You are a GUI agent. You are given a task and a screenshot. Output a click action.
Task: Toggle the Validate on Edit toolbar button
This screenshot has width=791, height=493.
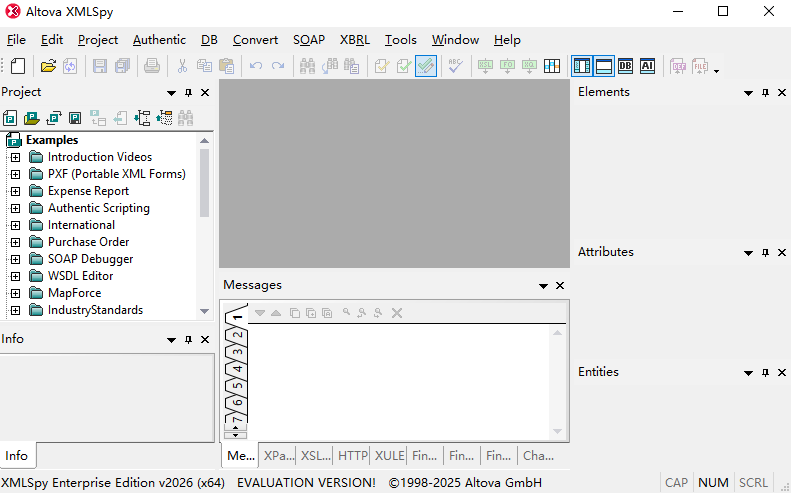click(x=426, y=66)
